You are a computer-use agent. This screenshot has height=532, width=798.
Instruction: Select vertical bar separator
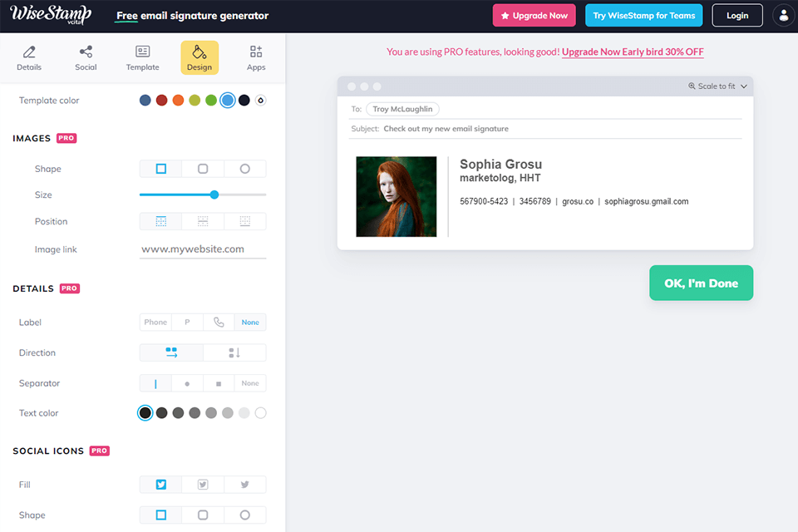click(x=155, y=383)
